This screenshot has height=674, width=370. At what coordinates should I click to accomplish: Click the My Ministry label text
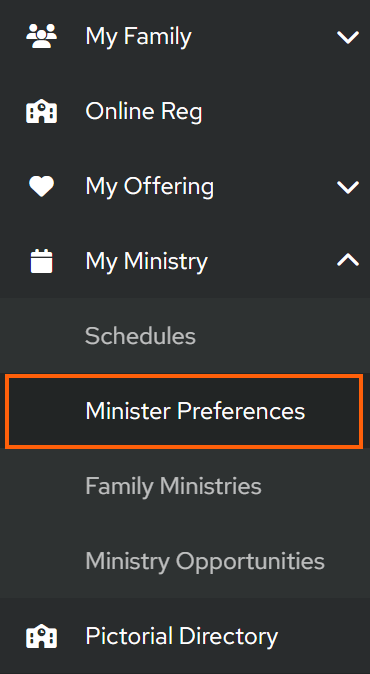pos(147,261)
